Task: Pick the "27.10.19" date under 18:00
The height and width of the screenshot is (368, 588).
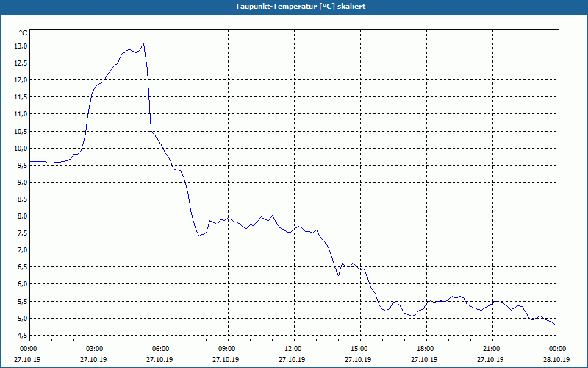Action: [x=425, y=359]
